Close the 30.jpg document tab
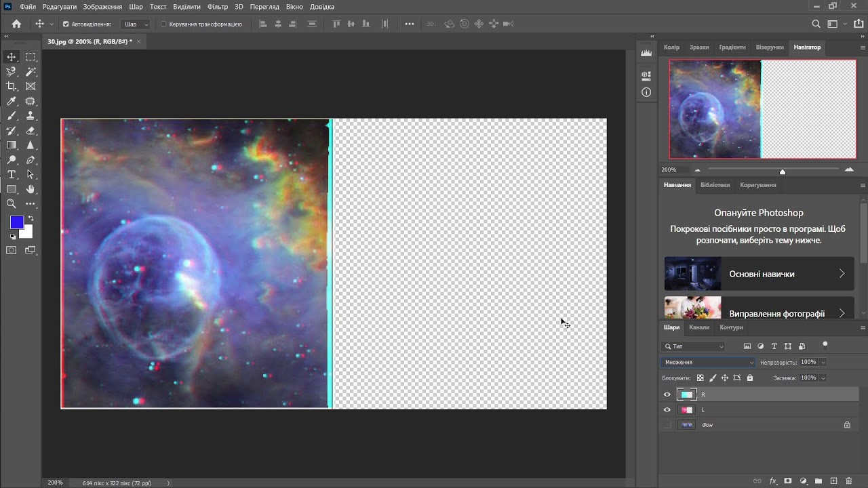This screenshot has width=868, height=488. (x=139, y=41)
